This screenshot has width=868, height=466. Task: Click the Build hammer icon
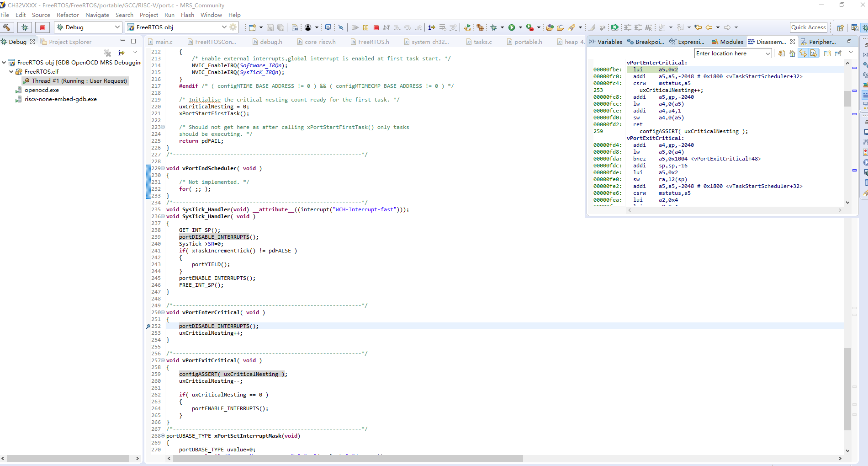click(x=6, y=27)
